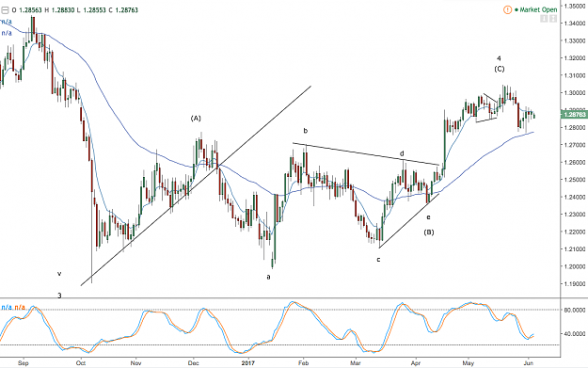Click the 1.19000 price axis label

[x=575, y=284]
